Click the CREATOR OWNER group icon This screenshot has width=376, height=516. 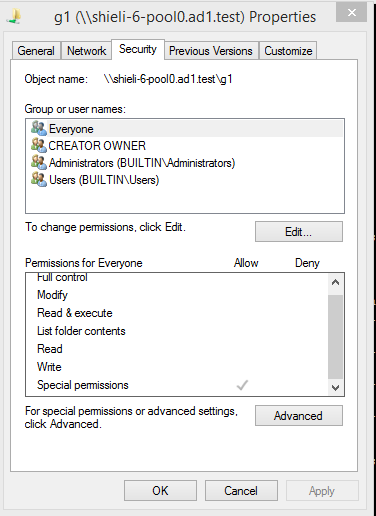(x=39, y=145)
